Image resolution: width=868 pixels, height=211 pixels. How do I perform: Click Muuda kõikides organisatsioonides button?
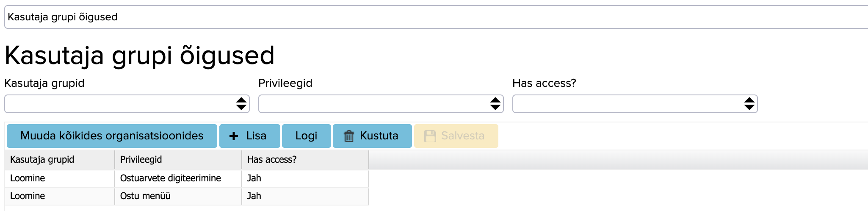coord(112,136)
